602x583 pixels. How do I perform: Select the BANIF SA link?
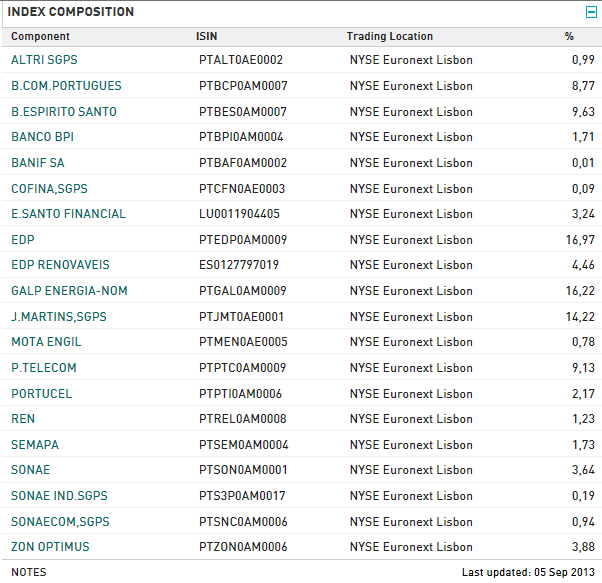(x=38, y=163)
